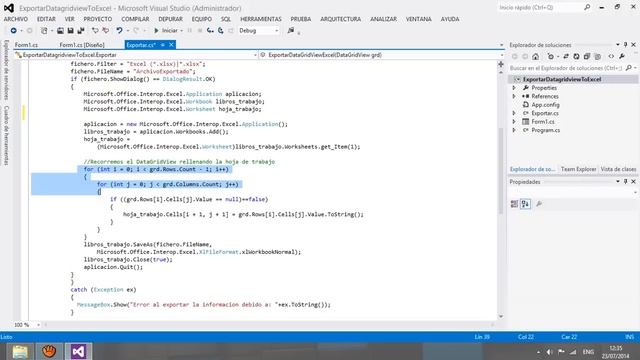Open the Cuadro de herramientas side tab

pos(6,136)
